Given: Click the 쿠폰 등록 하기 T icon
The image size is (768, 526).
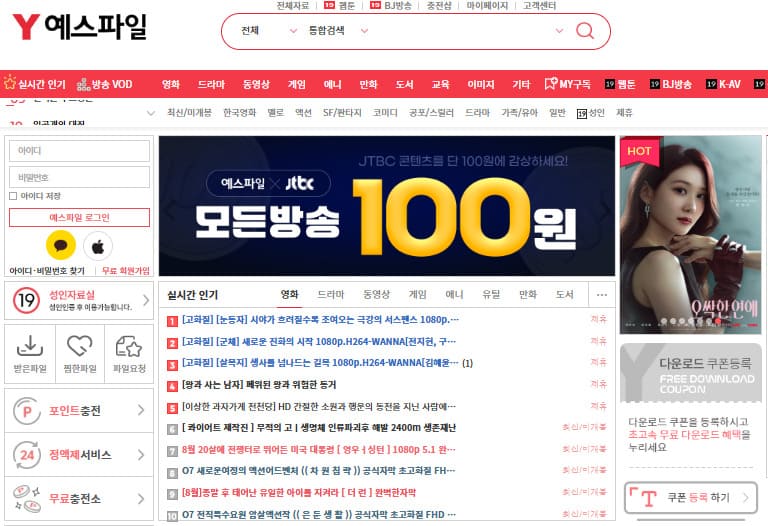Looking at the screenshot, I should point(643,498).
